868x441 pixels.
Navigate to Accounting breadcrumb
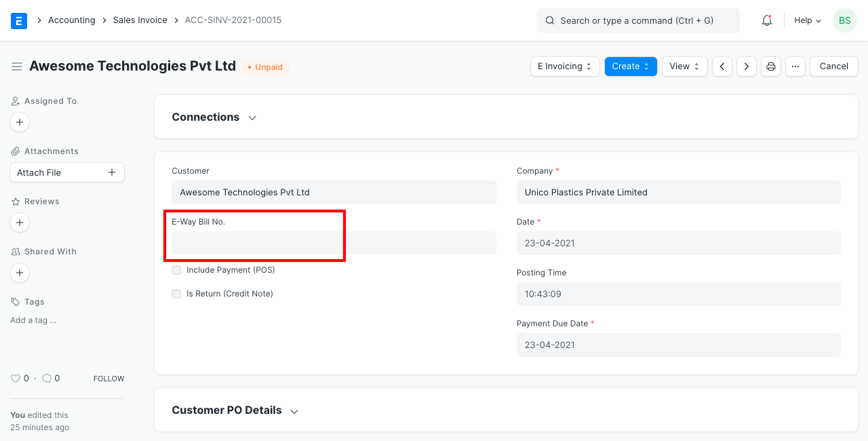[x=71, y=20]
